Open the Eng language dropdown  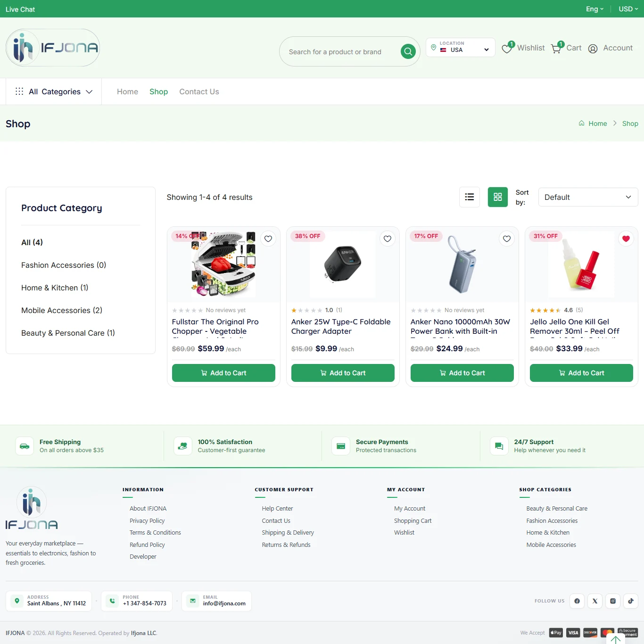click(x=594, y=9)
